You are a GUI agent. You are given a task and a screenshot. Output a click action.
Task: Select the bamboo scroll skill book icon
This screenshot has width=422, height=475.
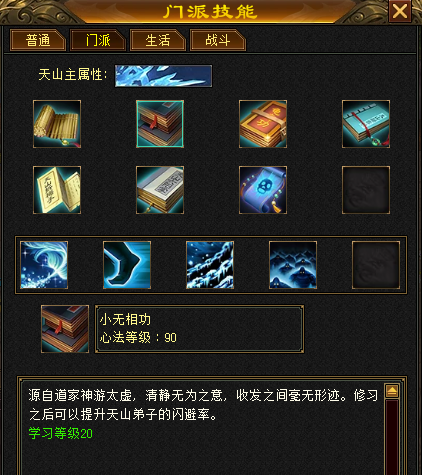(x=57, y=124)
